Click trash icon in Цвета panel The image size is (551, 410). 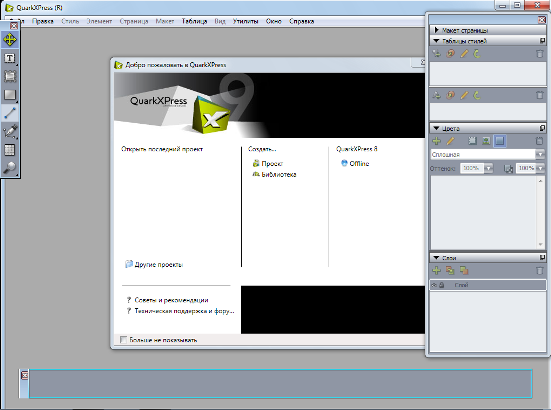tap(539, 141)
